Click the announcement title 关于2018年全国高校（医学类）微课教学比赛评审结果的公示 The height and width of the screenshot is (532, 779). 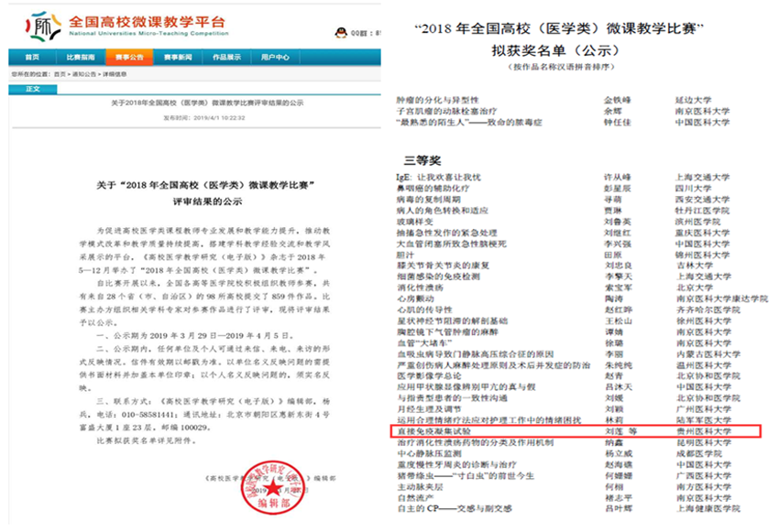tap(207, 103)
